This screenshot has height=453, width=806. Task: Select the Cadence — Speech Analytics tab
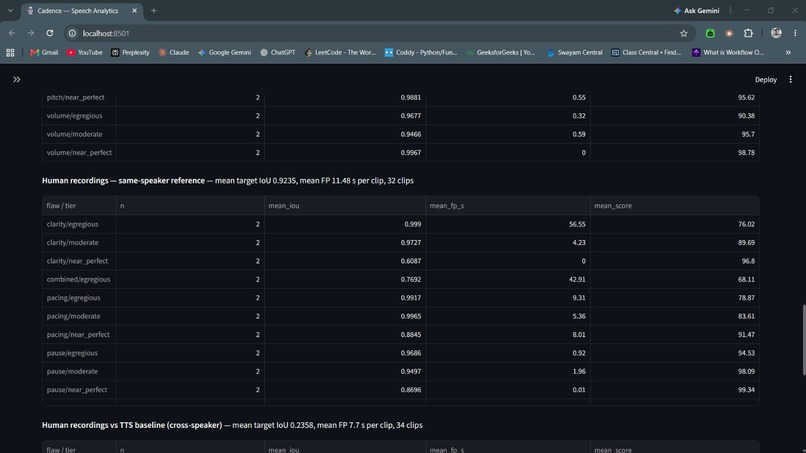pyautogui.click(x=82, y=11)
